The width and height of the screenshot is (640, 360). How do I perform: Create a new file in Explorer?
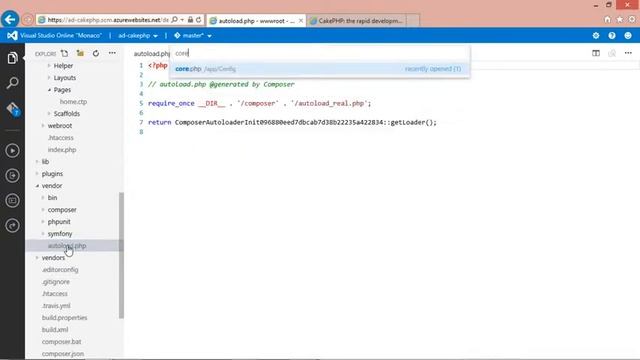click(x=64, y=53)
